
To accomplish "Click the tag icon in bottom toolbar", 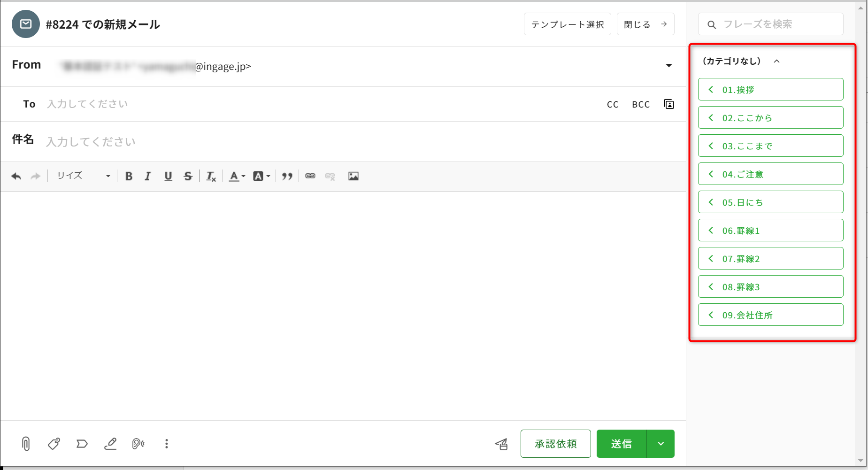I will (x=54, y=444).
